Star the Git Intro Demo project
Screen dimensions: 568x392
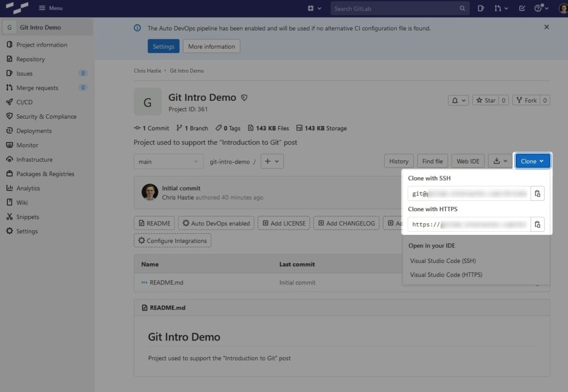(x=486, y=100)
